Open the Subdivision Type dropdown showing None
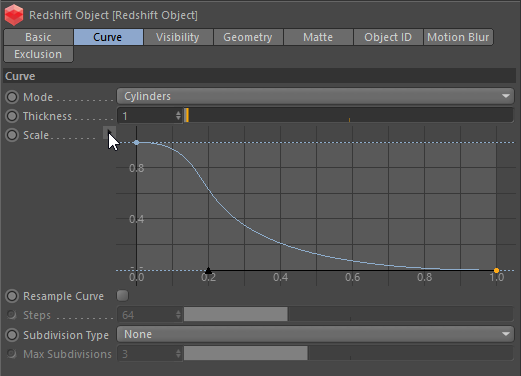Viewport: 521px width, 376px height. (x=315, y=334)
